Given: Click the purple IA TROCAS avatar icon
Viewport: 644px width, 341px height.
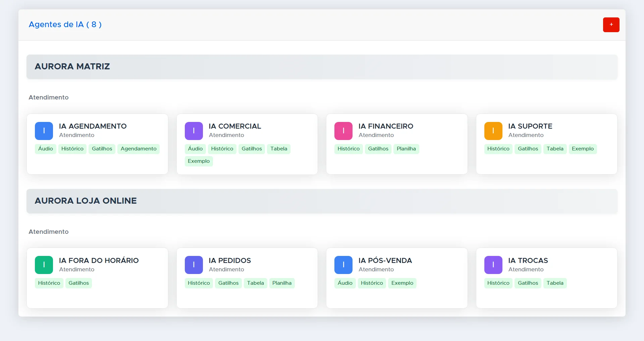Looking at the screenshot, I should 493,265.
